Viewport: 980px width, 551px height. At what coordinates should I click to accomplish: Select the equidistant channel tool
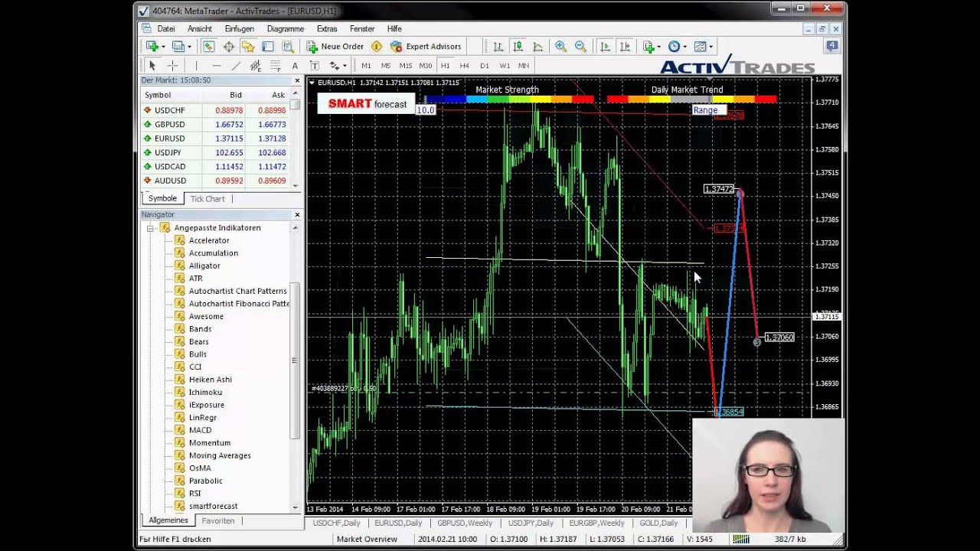pos(256,66)
